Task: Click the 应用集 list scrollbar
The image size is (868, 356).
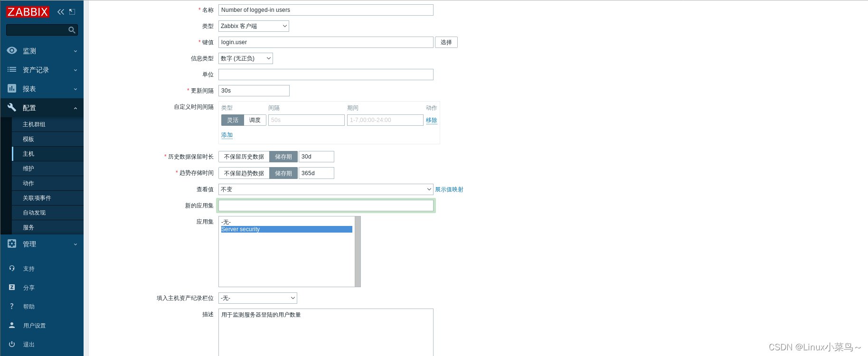Action: (x=358, y=252)
